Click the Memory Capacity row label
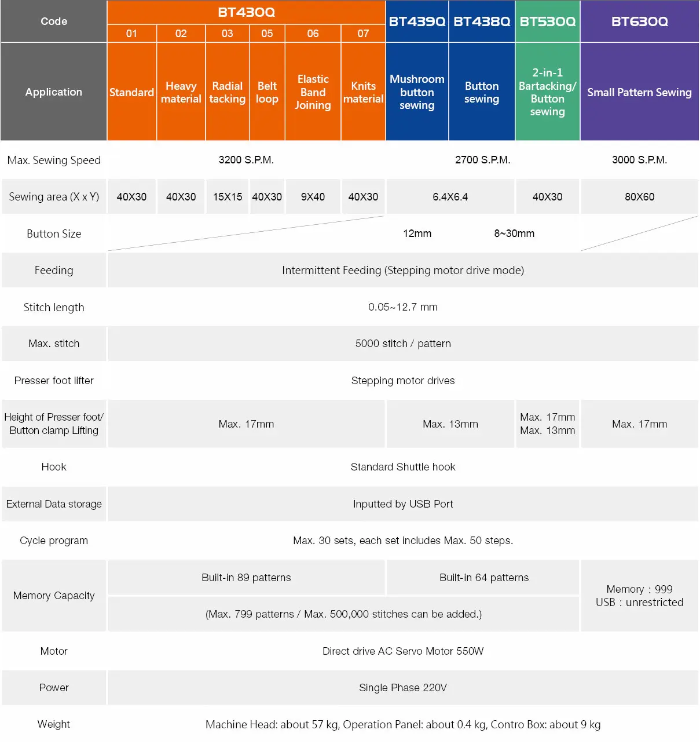 coord(54,596)
